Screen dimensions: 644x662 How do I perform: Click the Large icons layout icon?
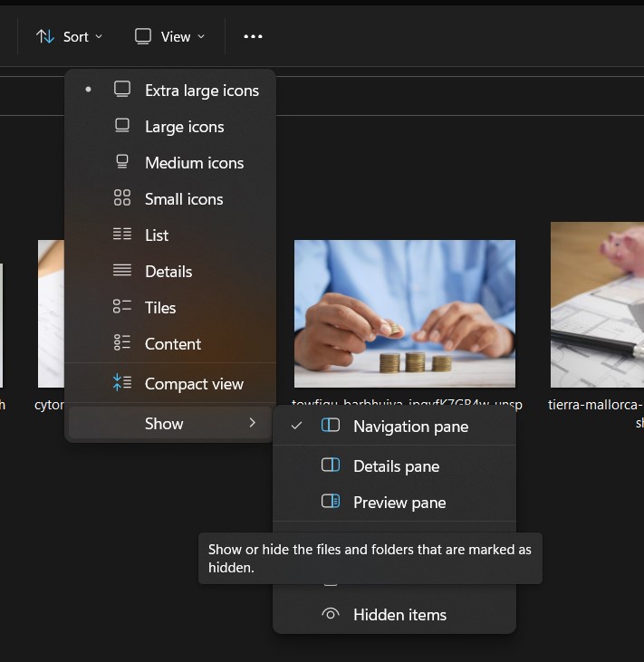(x=122, y=127)
